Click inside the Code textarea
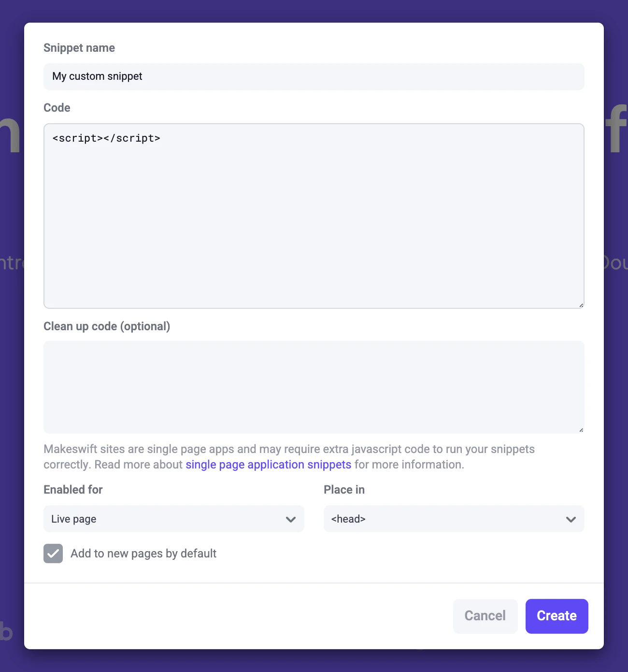 click(x=314, y=215)
